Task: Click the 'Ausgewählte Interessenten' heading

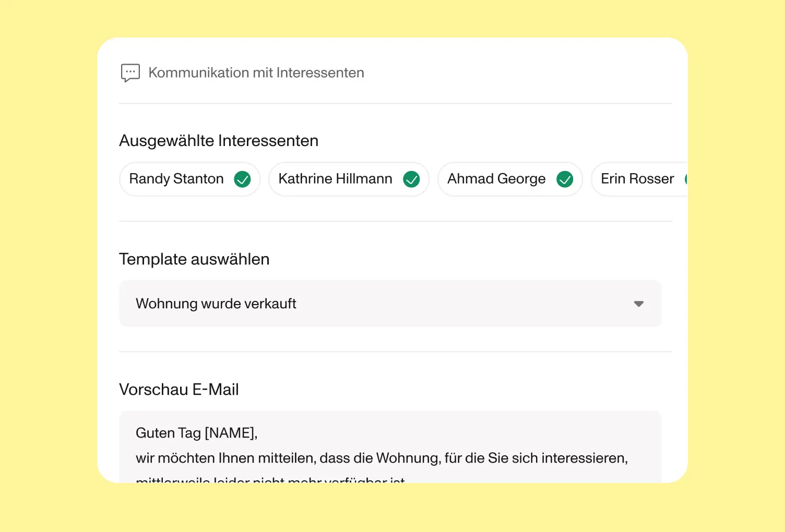Action: tap(219, 141)
